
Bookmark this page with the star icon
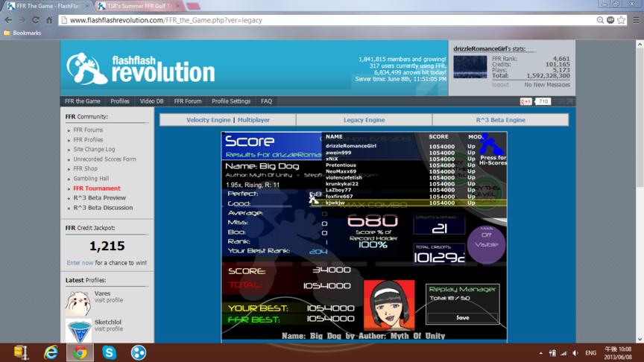(x=622, y=20)
